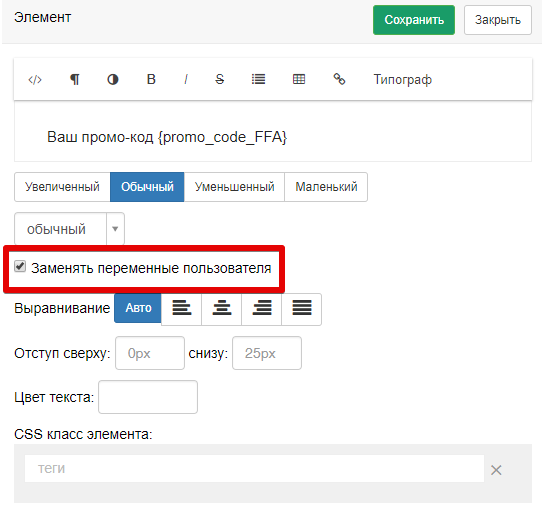Open the HTML source code view icon
Image resolution: width=542 pixels, height=532 pixels.
pos(35,80)
